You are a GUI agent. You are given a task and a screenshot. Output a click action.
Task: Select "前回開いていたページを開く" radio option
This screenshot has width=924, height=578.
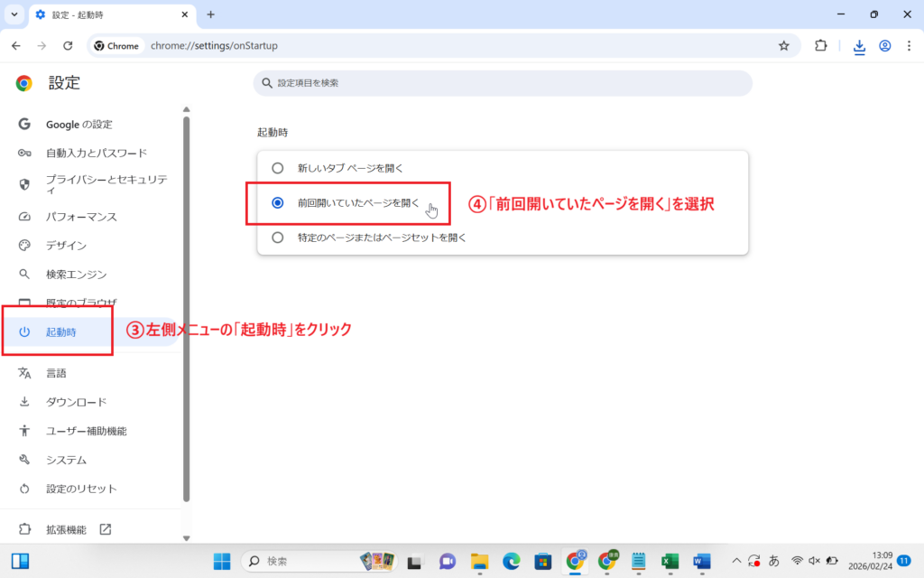(278, 203)
